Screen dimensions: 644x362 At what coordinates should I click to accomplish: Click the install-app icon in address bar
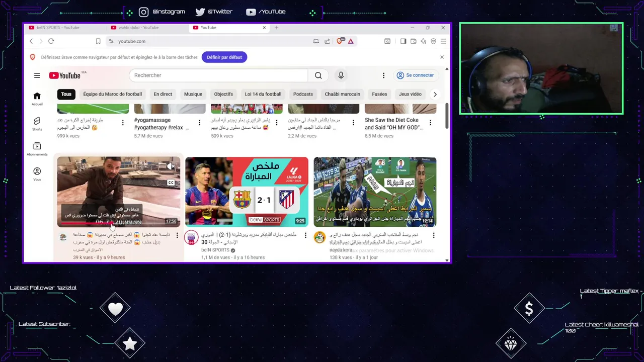click(x=316, y=41)
